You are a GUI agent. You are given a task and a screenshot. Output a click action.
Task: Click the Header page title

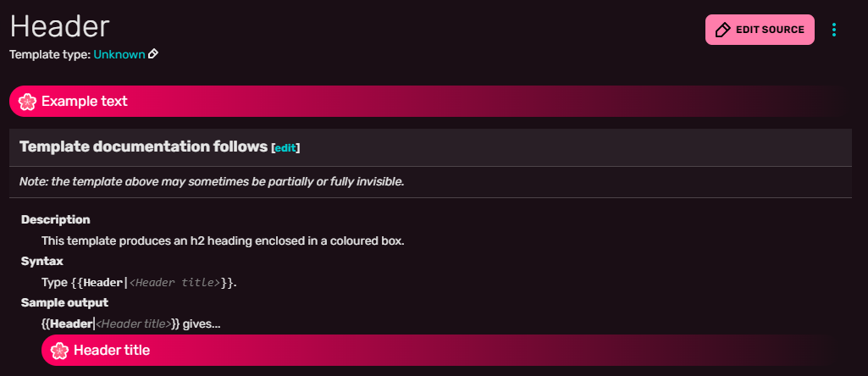click(59, 25)
